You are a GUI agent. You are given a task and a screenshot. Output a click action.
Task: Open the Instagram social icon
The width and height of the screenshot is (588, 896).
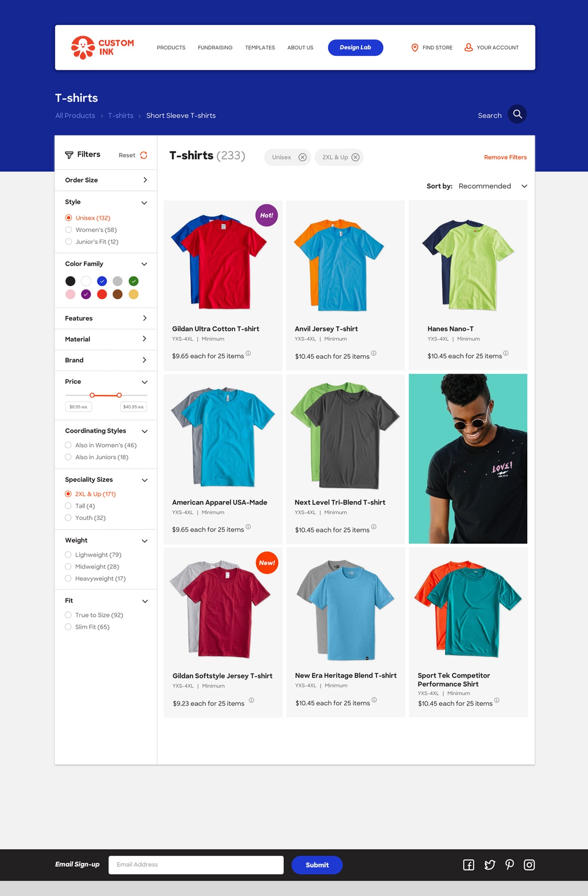tap(529, 865)
